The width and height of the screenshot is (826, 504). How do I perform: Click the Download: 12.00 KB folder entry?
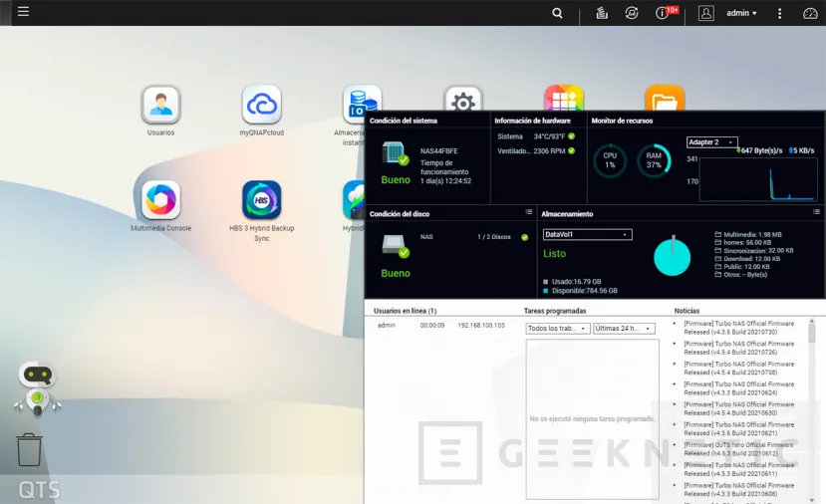click(747, 259)
